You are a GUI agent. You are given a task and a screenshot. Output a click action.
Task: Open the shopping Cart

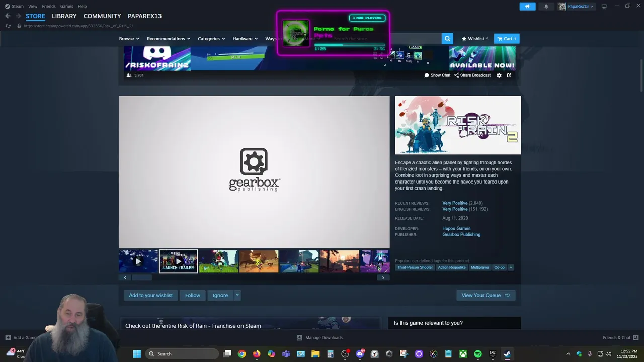pos(507,39)
